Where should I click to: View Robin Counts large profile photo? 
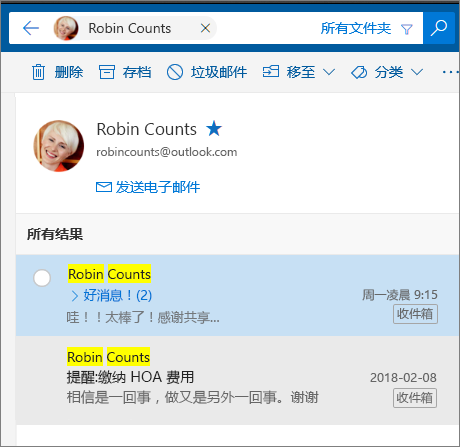(x=59, y=146)
